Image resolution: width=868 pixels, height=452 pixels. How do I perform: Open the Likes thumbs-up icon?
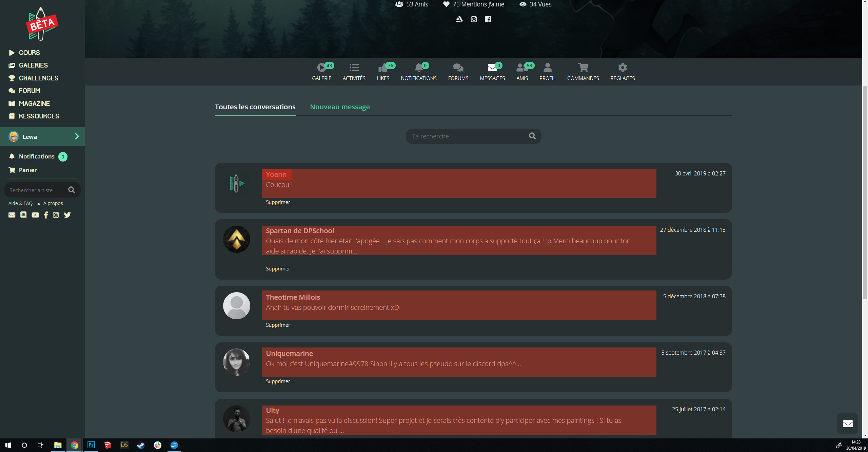[x=383, y=68]
